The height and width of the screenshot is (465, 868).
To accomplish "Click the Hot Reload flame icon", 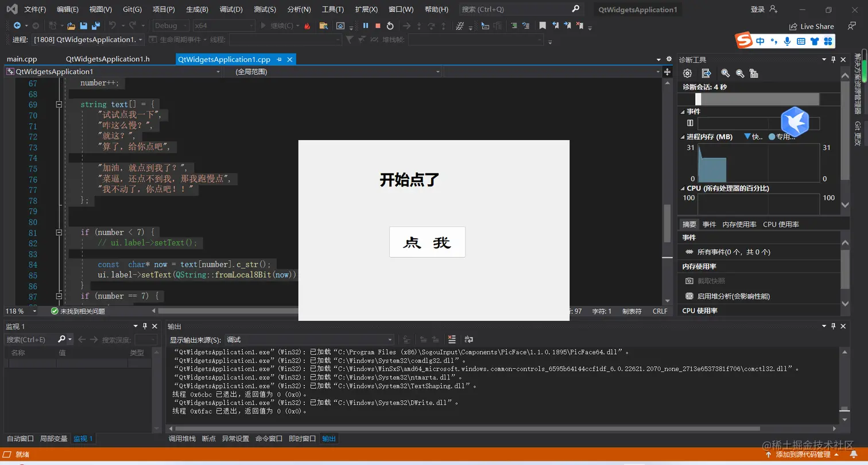I will tap(307, 26).
